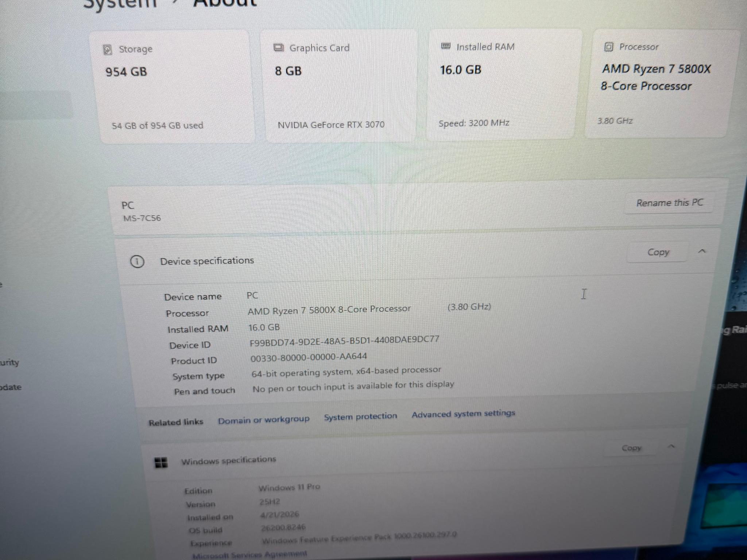Image resolution: width=747 pixels, height=560 pixels.
Task: Click the Storage drive icon
Action: [107, 50]
